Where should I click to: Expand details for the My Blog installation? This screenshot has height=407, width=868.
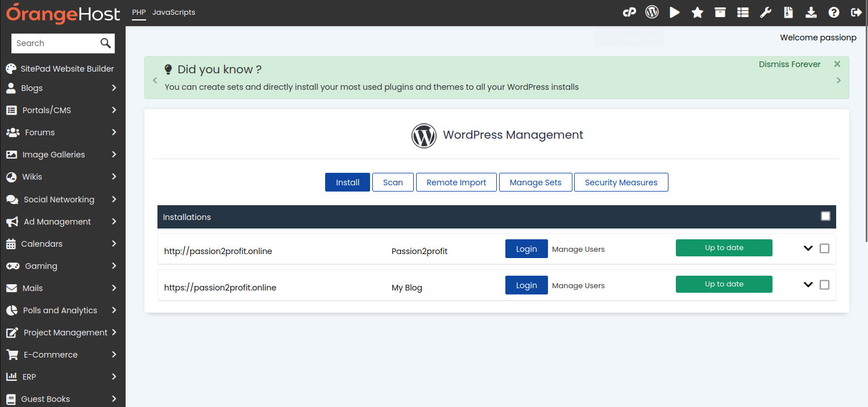[808, 285]
